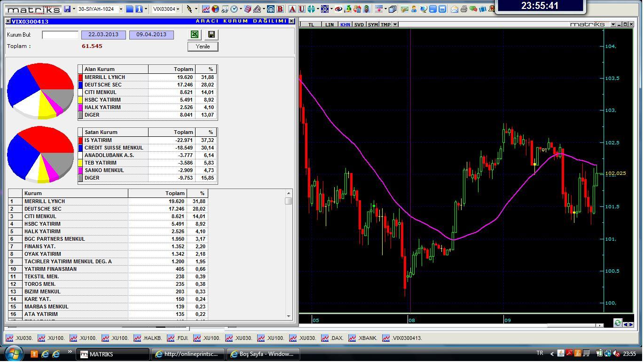644x362 pixels.
Task: Open the .FDJI. chart shortcut
Action: tap(177, 338)
